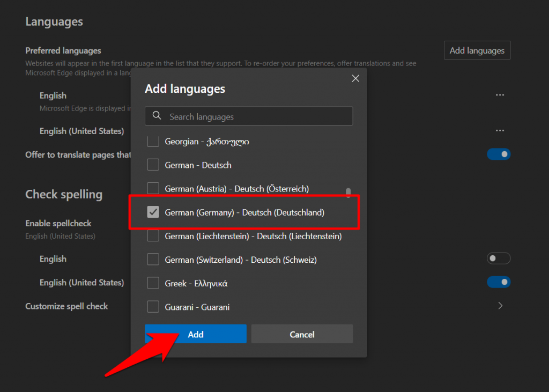Open more options for English language
549x392 pixels.
[500, 94]
